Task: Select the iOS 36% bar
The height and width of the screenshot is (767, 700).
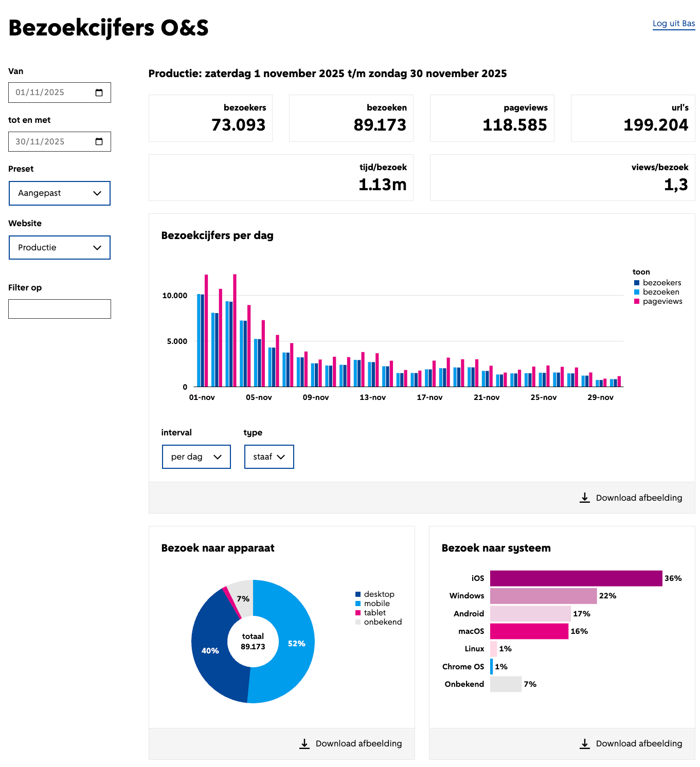Action: tap(576, 578)
